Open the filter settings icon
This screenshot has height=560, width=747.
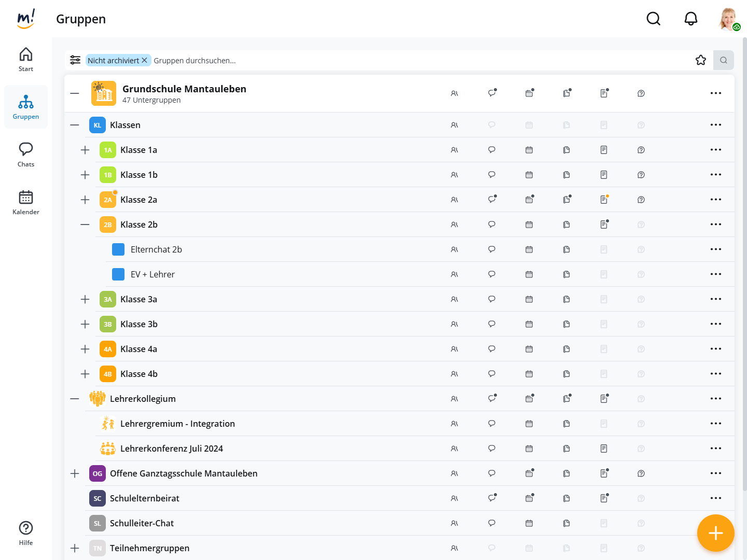coord(75,60)
